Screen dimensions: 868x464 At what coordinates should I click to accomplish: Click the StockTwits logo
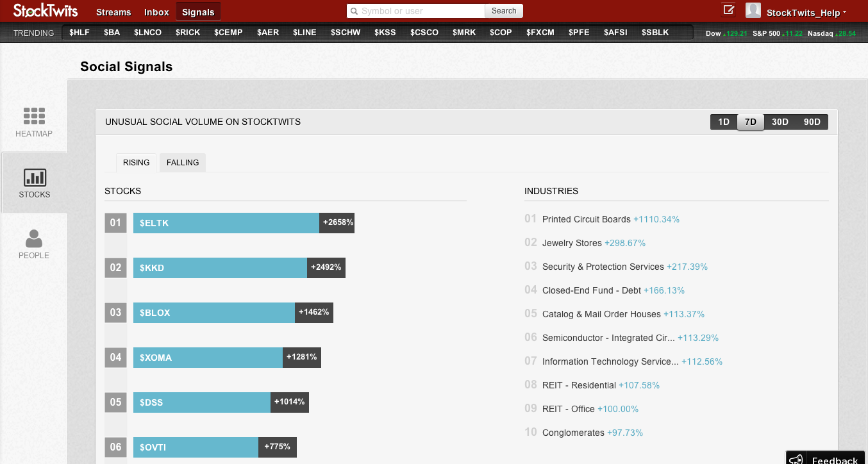(44, 11)
